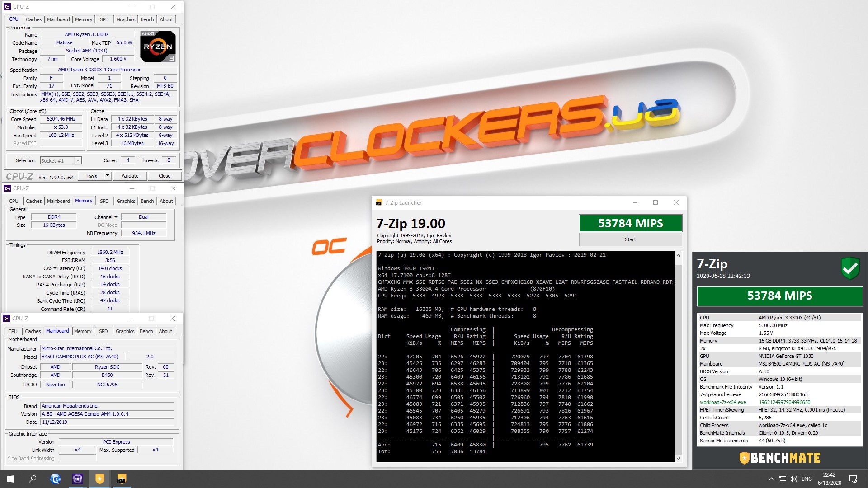
Task: Click the ENG language indicator
Action: tap(807, 479)
